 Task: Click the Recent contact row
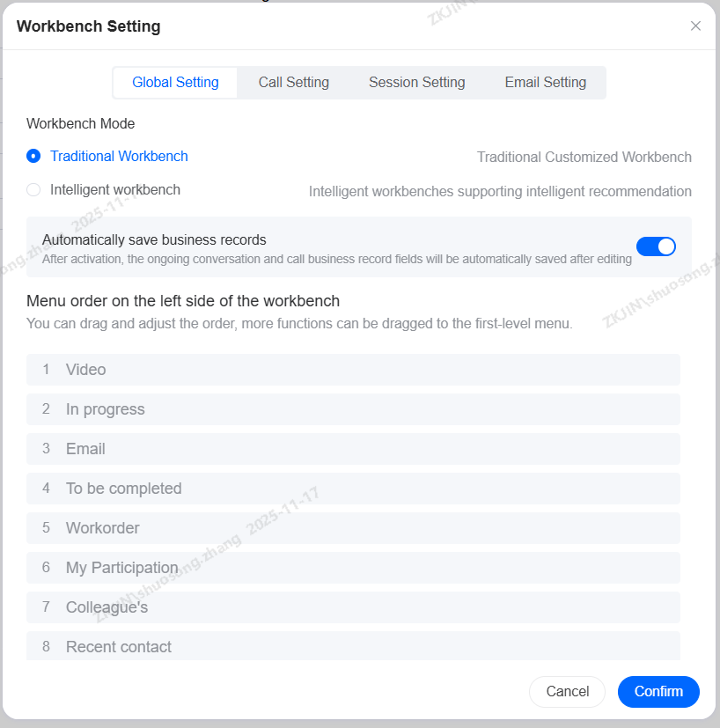pos(353,646)
